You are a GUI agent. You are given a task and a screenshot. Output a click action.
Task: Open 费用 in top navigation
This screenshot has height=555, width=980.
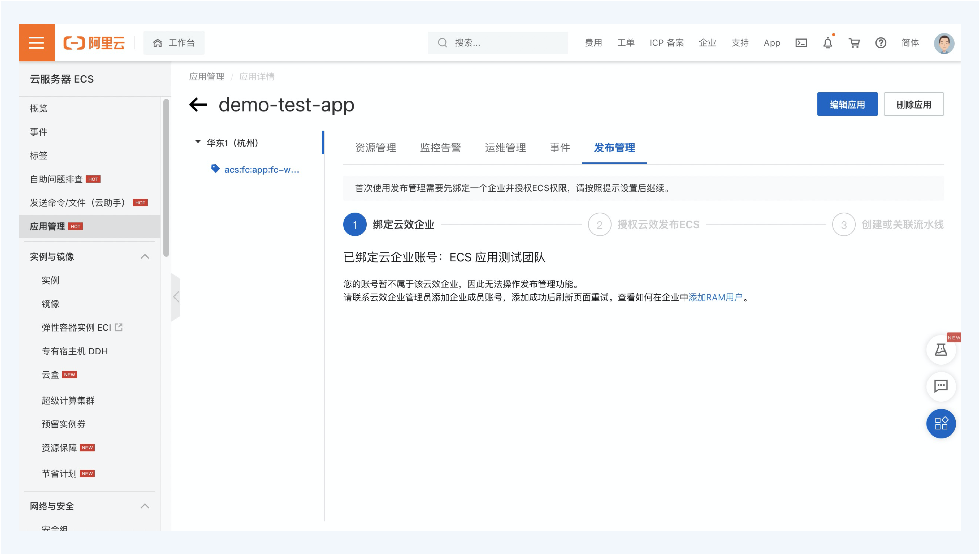[x=593, y=43]
